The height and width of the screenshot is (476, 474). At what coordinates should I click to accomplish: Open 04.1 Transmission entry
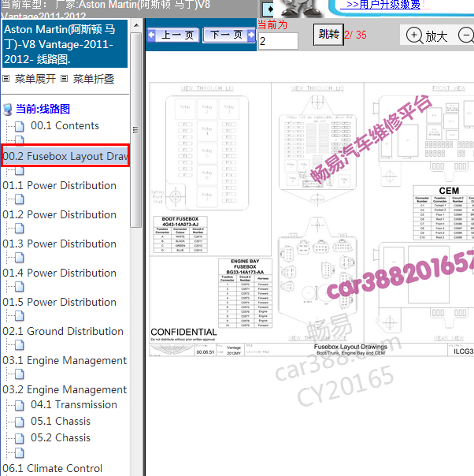(74, 404)
